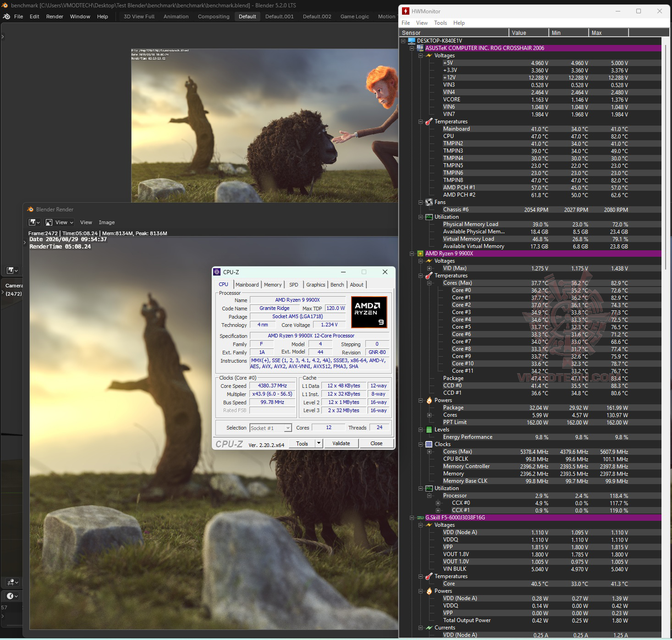
Task: Click the DESKTOP-K840E1V computer icon
Action: pyautogui.click(x=412, y=41)
